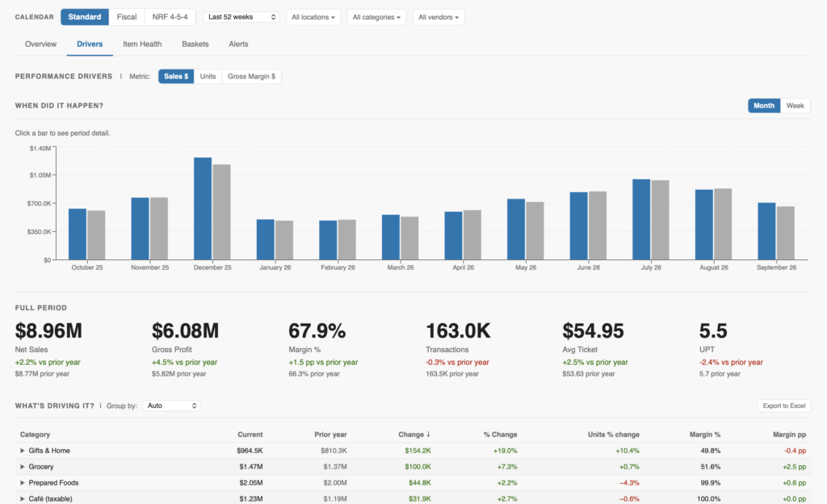
Task: Expand the Gifts & Home category row
Action: pos(22,451)
